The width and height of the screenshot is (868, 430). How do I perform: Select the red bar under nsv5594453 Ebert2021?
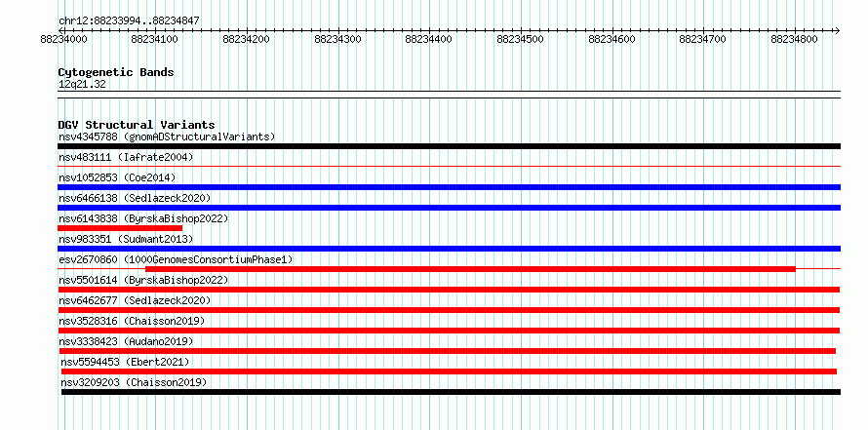(449, 371)
